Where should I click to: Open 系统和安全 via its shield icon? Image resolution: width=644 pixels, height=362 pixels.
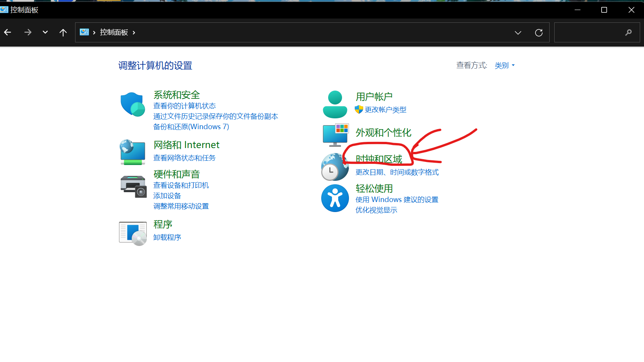coord(132,104)
